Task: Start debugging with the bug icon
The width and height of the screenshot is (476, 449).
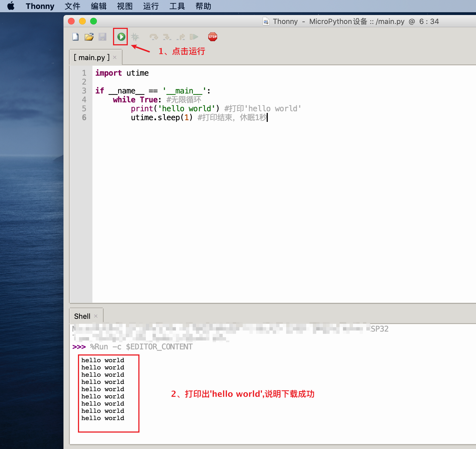Action: 135,37
